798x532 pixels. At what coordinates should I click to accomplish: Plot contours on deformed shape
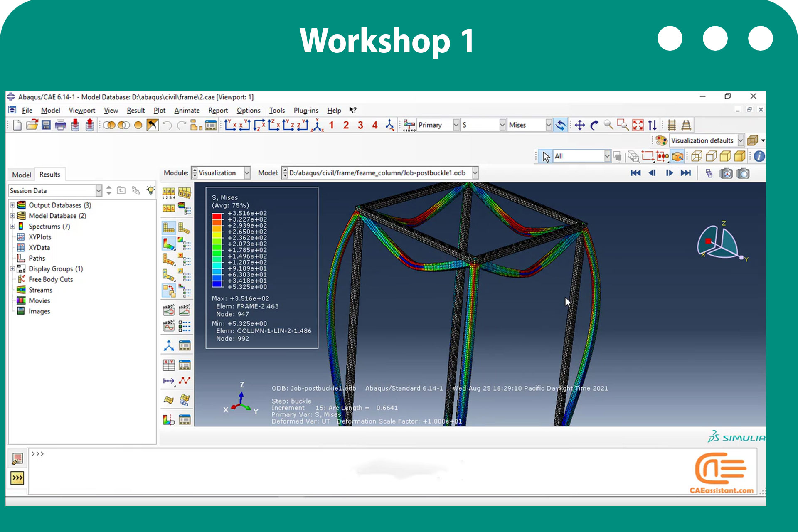click(x=169, y=244)
